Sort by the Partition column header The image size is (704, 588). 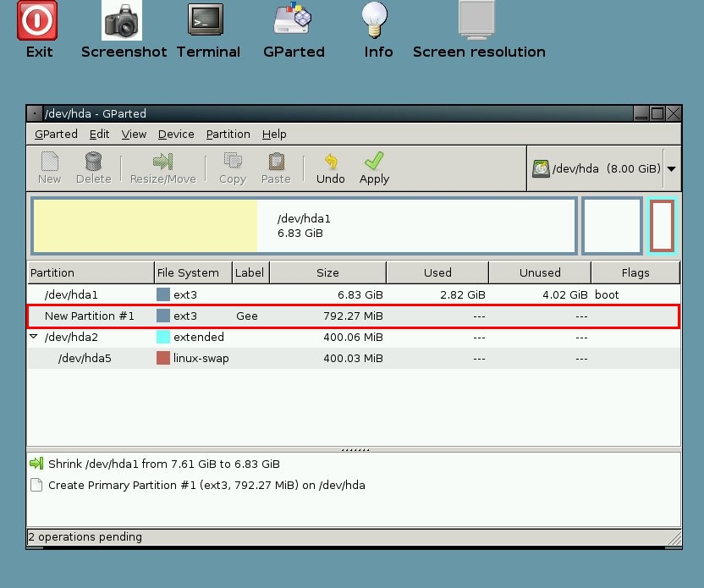tap(91, 272)
